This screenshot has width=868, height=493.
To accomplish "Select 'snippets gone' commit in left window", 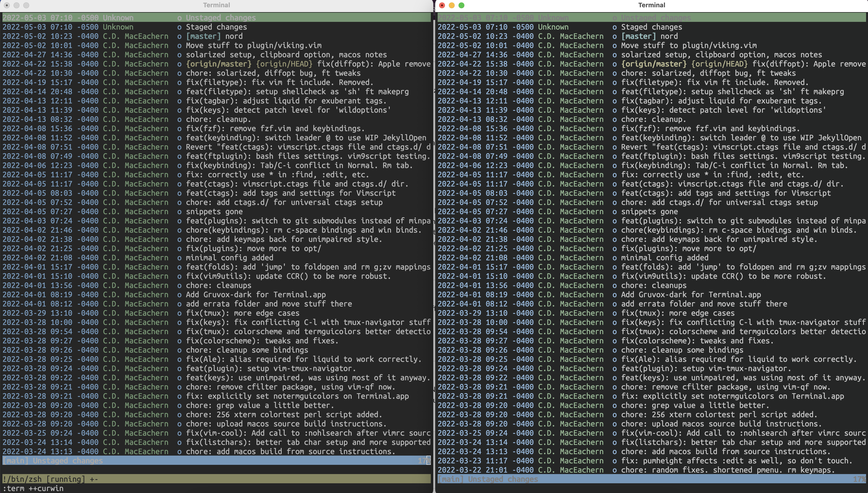I will coord(214,212).
